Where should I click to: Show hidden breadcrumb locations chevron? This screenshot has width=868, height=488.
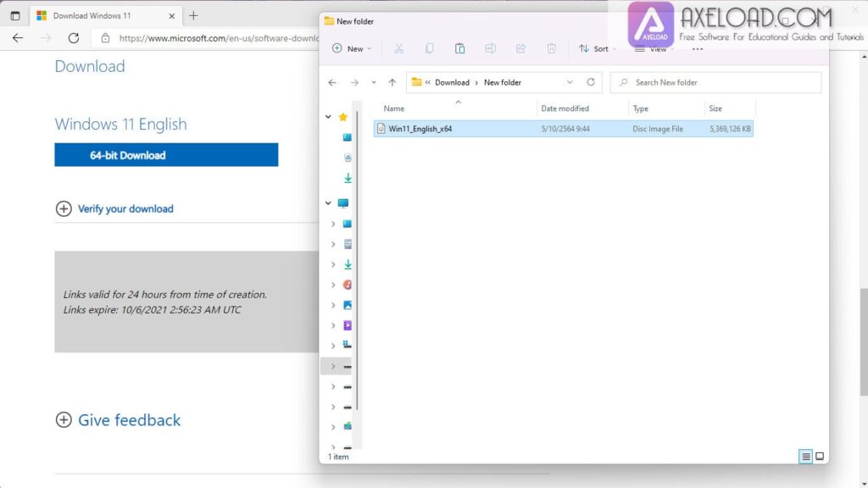(x=427, y=82)
